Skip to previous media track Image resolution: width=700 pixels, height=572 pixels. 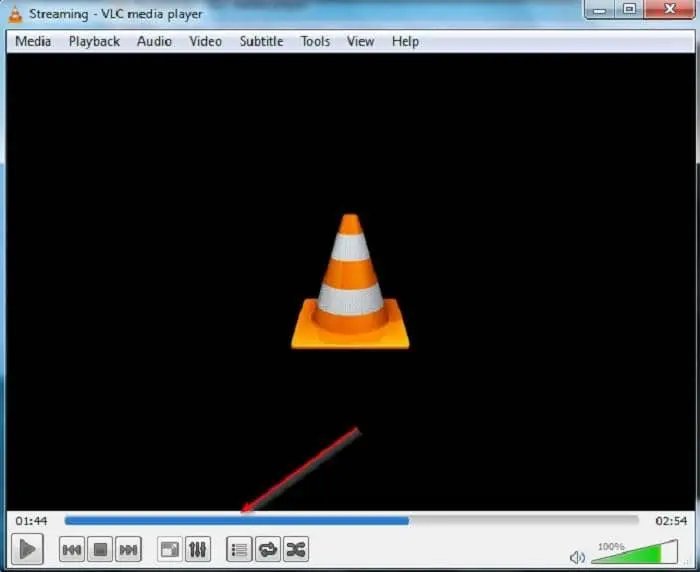pyautogui.click(x=72, y=549)
